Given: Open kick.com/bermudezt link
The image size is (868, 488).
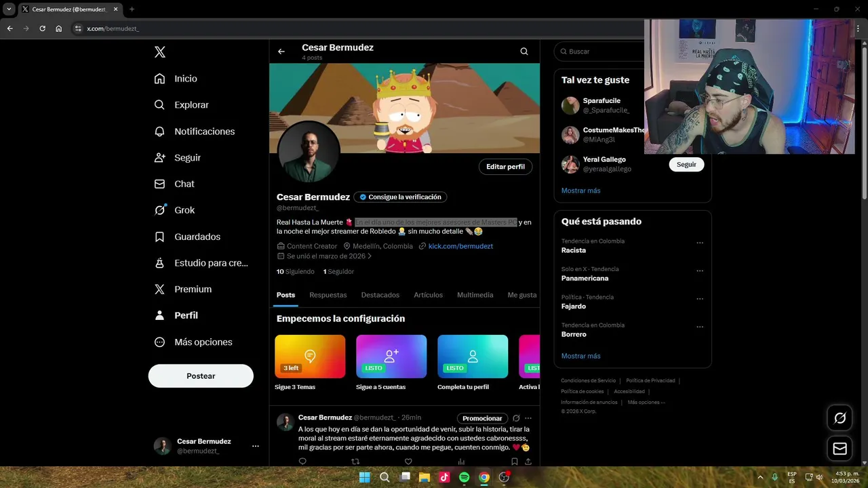Looking at the screenshot, I should coord(460,246).
